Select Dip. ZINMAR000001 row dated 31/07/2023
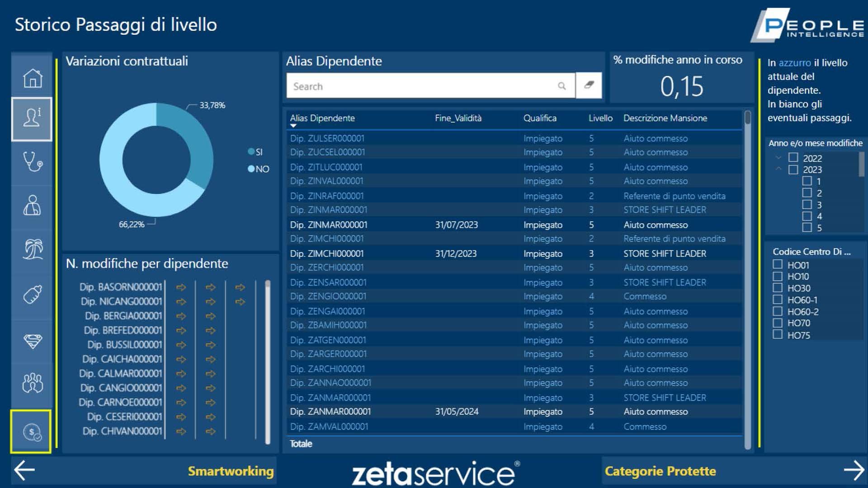This screenshot has width=868, height=488. click(x=514, y=225)
